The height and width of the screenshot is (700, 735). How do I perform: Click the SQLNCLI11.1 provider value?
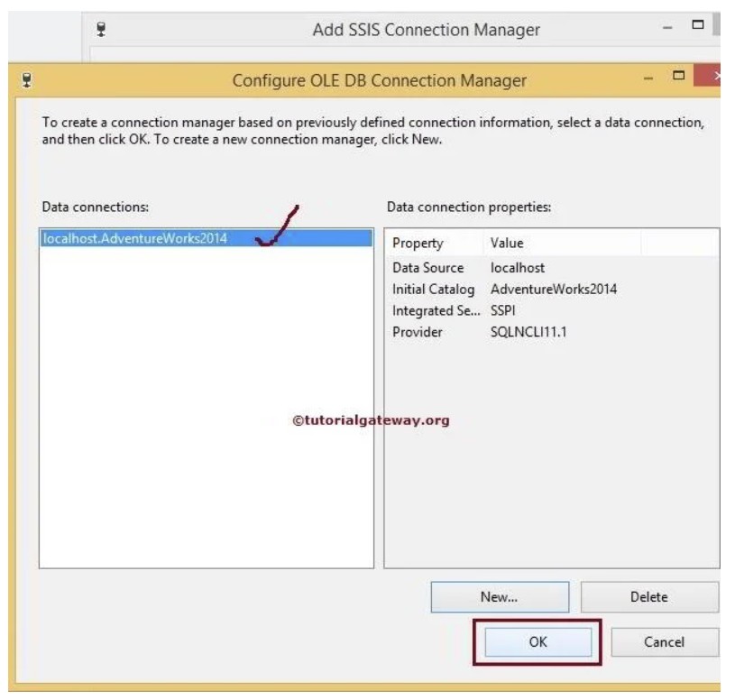528,332
